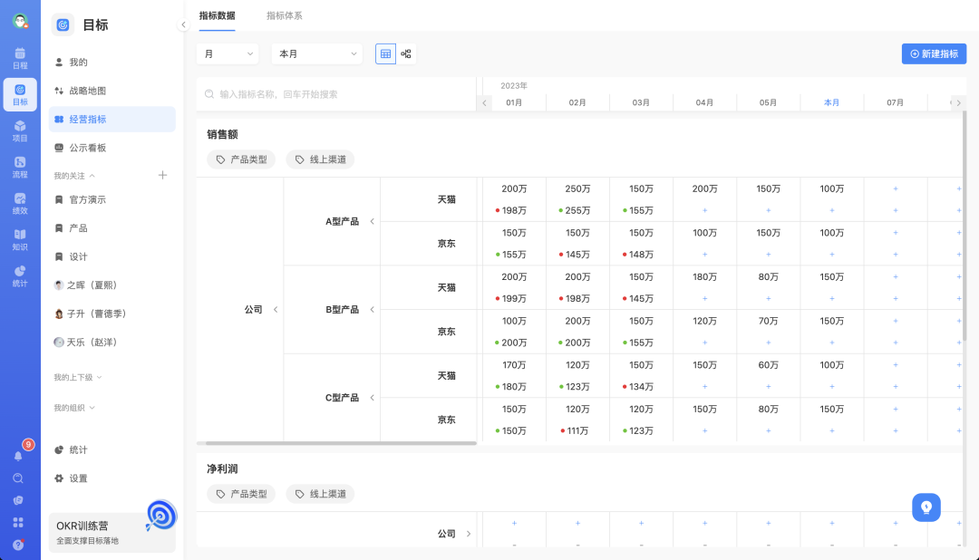Image resolution: width=979 pixels, height=560 pixels.
Task: Open notifications bell with badge 9
Action: (x=19, y=456)
